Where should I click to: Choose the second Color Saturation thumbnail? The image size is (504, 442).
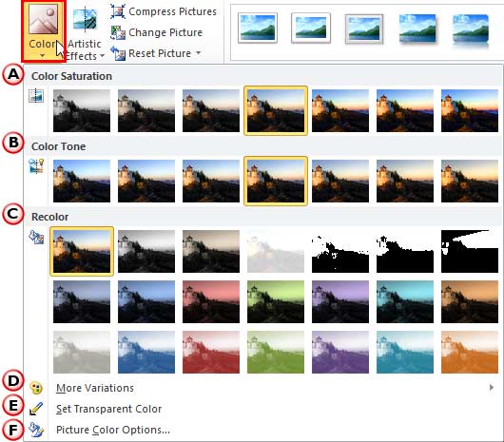point(146,110)
